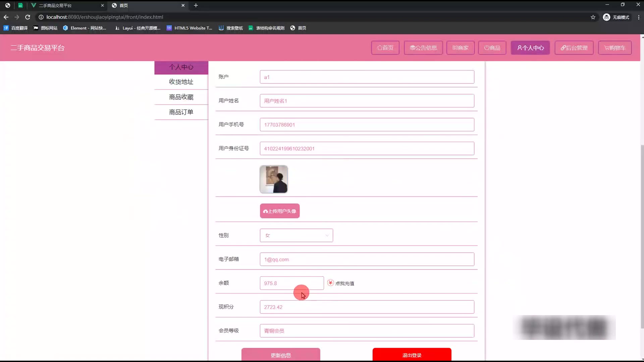Image resolution: width=644 pixels, height=362 pixels.
Task: Open new browser tab with plus icon
Action: tap(196, 5)
